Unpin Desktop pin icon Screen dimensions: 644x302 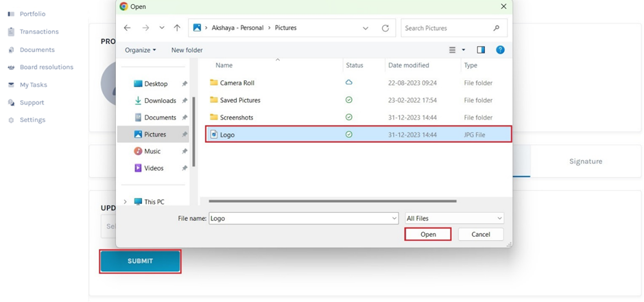(184, 84)
